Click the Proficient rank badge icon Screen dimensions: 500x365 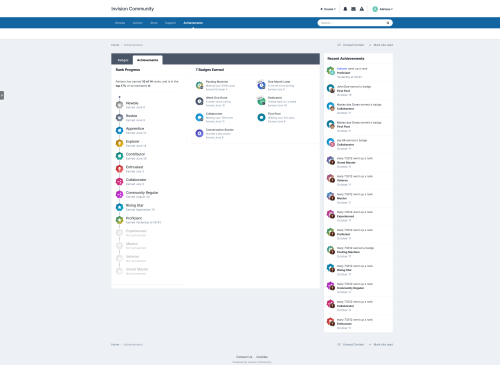point(119,220)
